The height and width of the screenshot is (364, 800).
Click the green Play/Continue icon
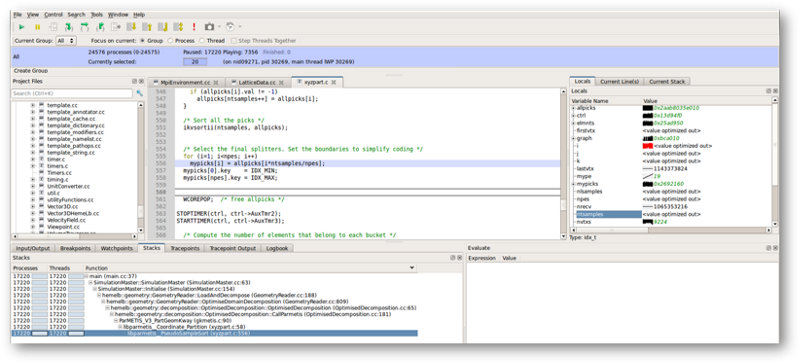pyautogui.click(x=21, y=27)
